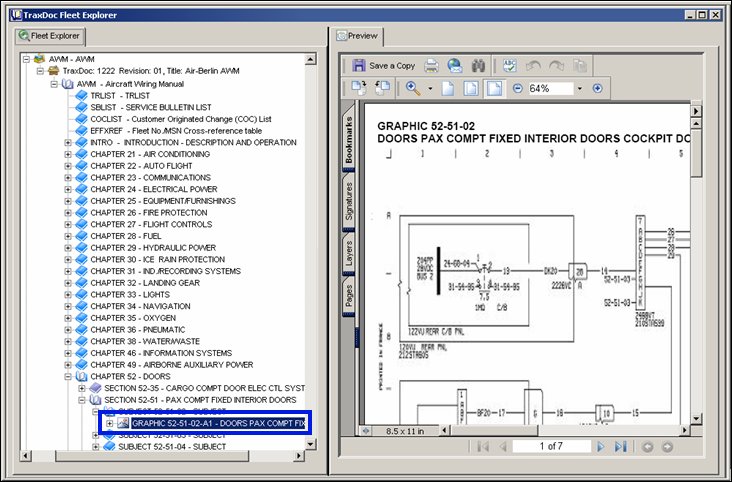The width and height of the screenshot is (732, 482).
Task: Zoom in with the plus circle icon
Action: (598, 88)
